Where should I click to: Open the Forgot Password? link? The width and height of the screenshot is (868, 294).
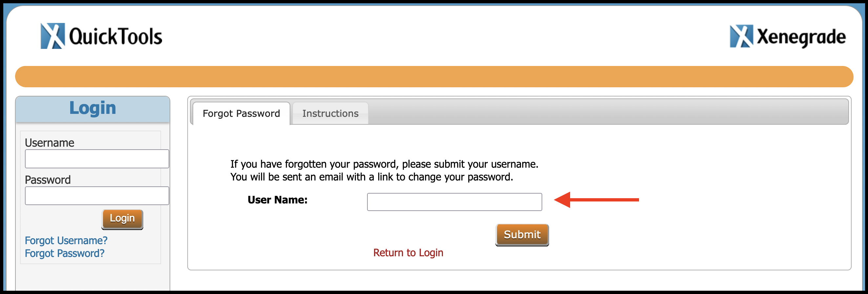(65, 253)
